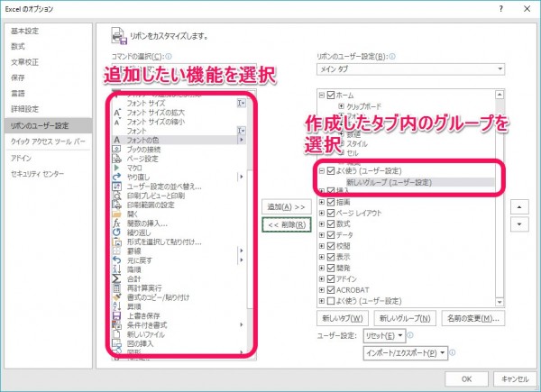Click the 形式を選択して貼り付け icon
Image resolution: width=541 pixels, height=392 pixels.
(117, 242)
